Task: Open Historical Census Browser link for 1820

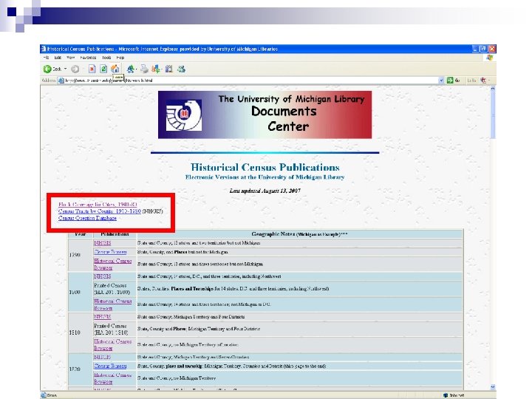Action: 112,378
